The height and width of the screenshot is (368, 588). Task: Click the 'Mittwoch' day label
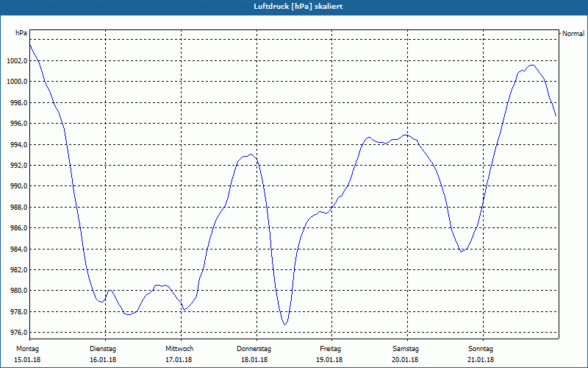(179, 349)
